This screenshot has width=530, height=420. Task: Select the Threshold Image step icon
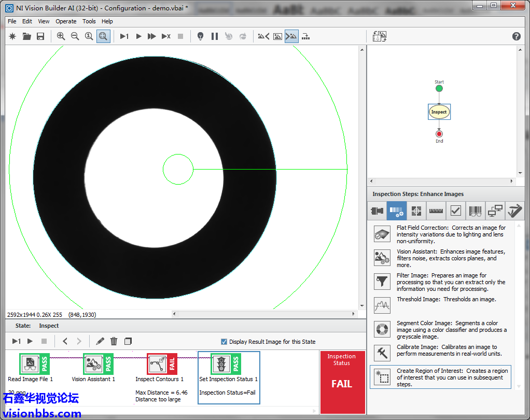[382, 305]
